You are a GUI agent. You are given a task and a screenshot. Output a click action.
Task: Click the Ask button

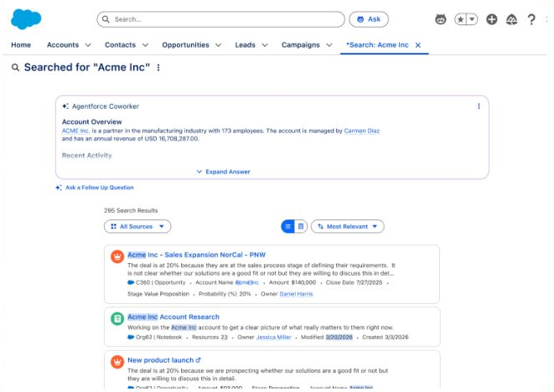(369, 19)
